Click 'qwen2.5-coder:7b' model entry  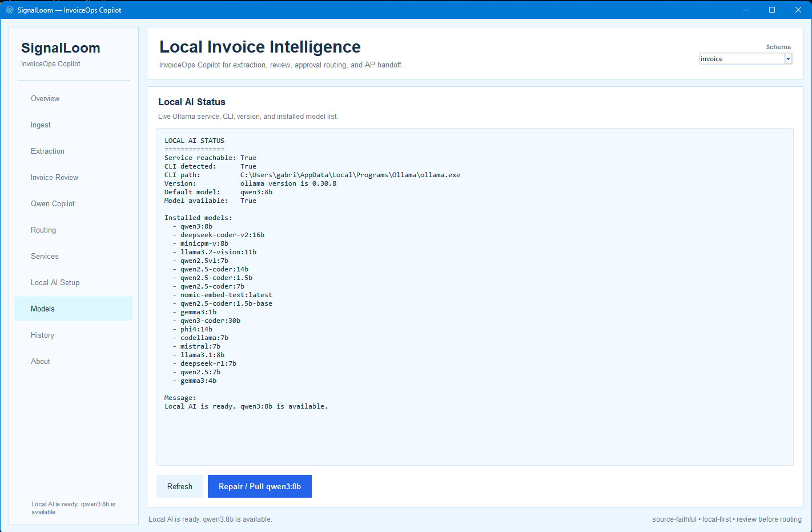coord(212,286)
